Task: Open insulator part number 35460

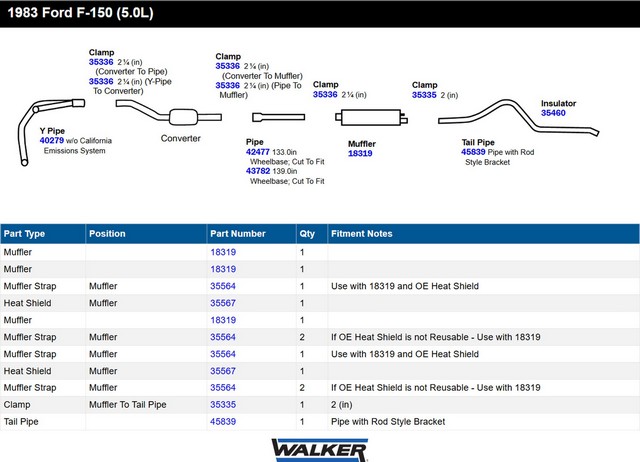Action: click(553, 113)
